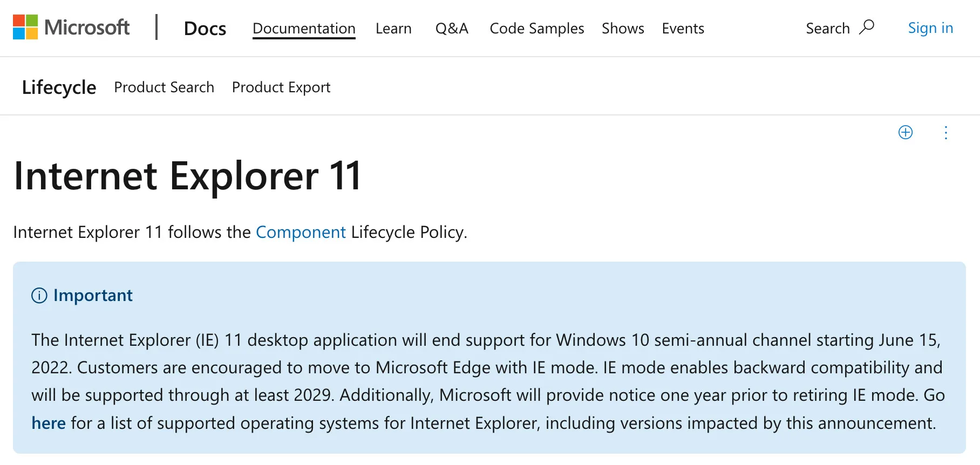980x465 pixels.
Task: Click the Search button text
Action: 827,28
